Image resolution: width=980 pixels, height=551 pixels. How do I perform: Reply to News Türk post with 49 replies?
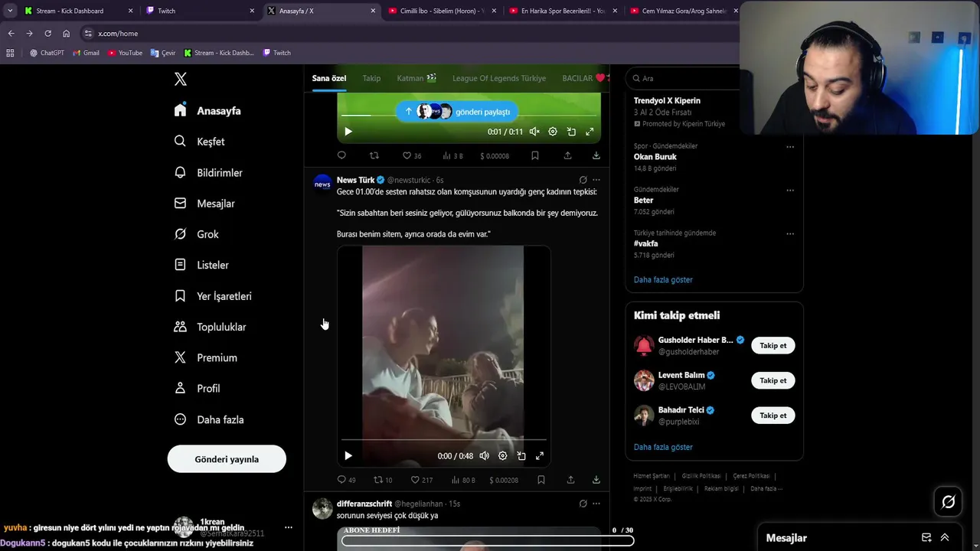[x=347, y=480]
